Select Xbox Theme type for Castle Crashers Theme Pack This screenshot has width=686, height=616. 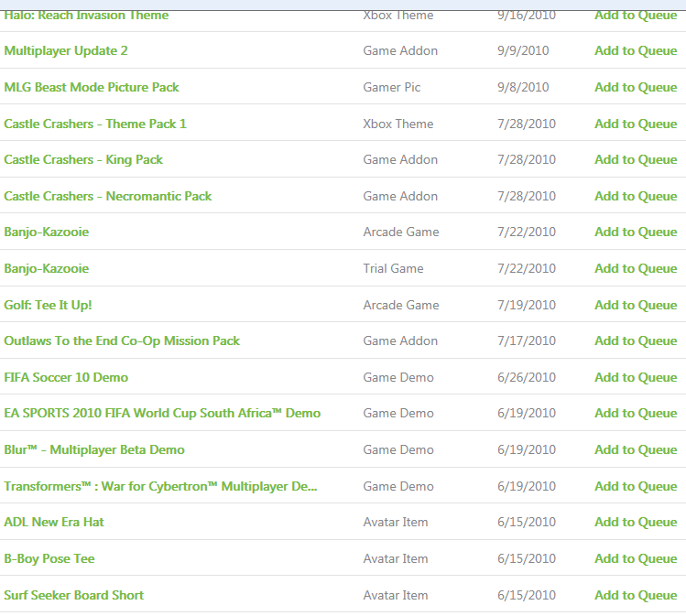click(x=398, y=124)
